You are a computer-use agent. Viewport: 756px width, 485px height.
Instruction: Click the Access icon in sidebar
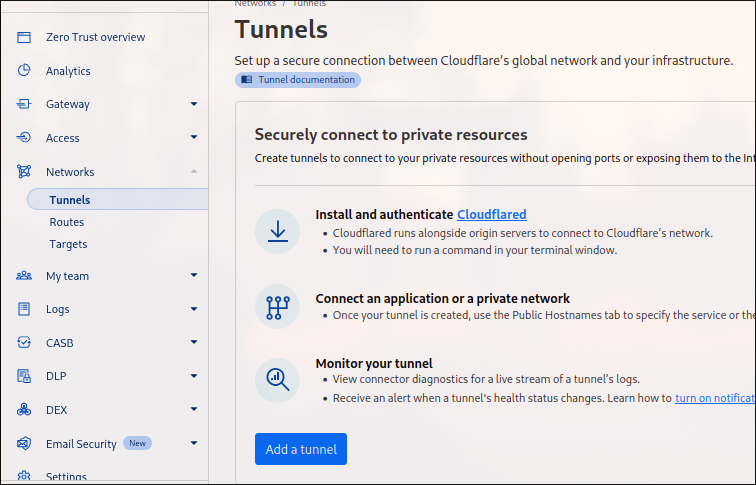click(24, 138)
